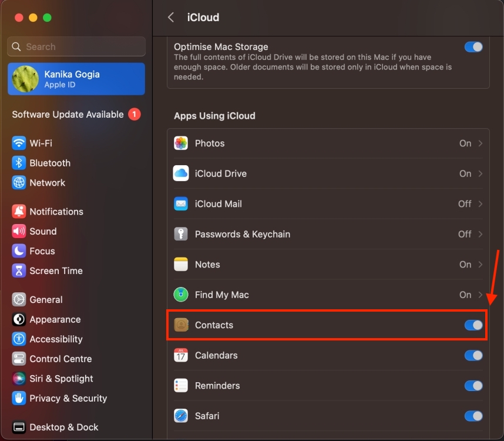504x441 pixels.
Task: Expand Photos row chevron
Action: [481, 143]
